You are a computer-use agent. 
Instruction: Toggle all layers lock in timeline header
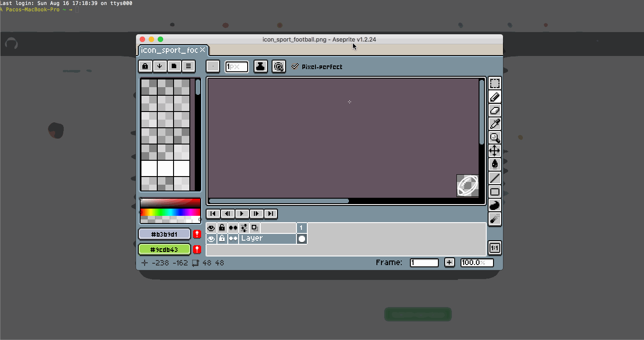point(222,228)
